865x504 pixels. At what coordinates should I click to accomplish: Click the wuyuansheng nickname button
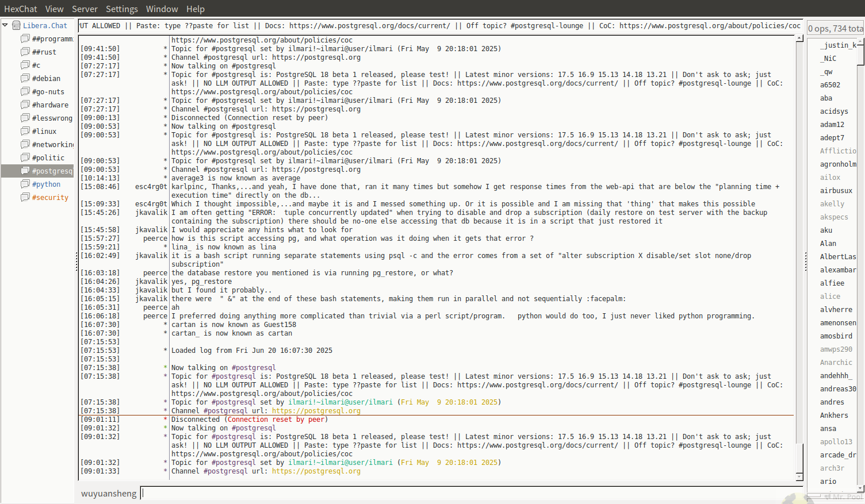click(109, 493)
